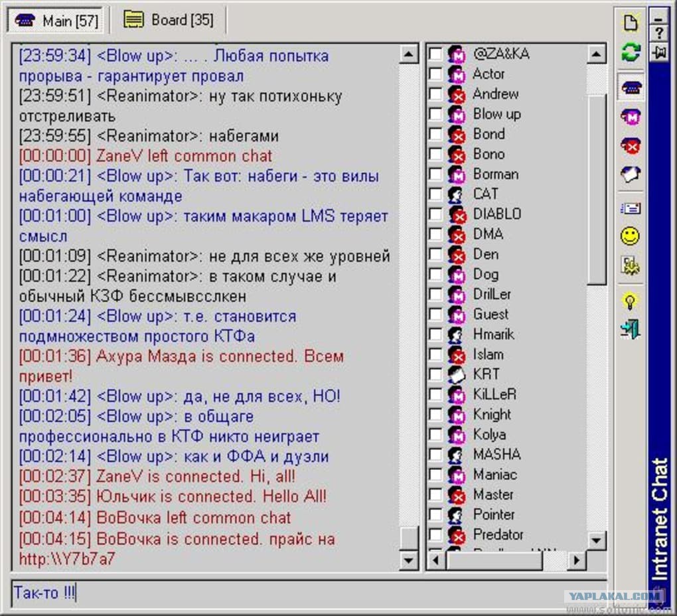Click the pin window icon
This screenshot has height=616, width=677.
pos(659,52)
